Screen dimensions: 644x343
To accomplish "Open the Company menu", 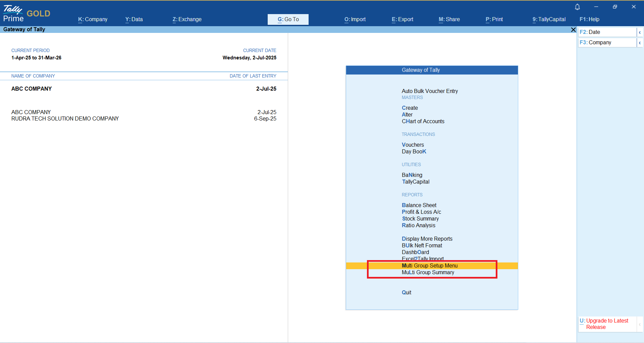I will [x=93, y=19].
